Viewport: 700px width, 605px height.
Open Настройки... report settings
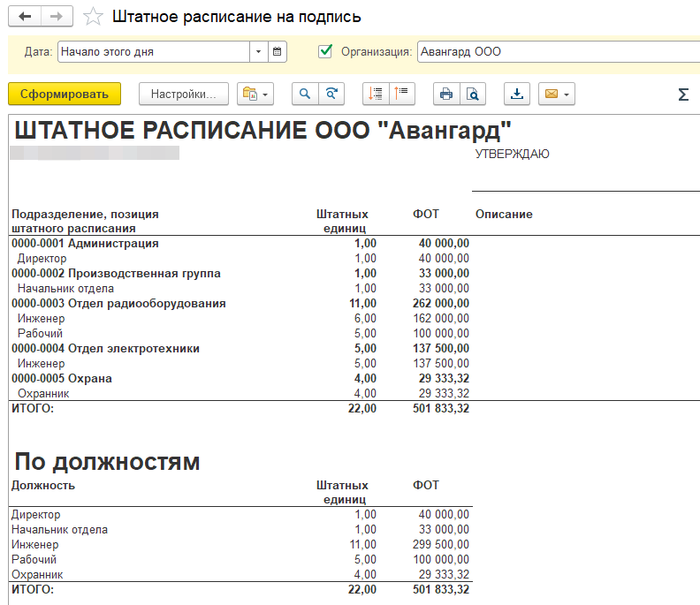184,95
